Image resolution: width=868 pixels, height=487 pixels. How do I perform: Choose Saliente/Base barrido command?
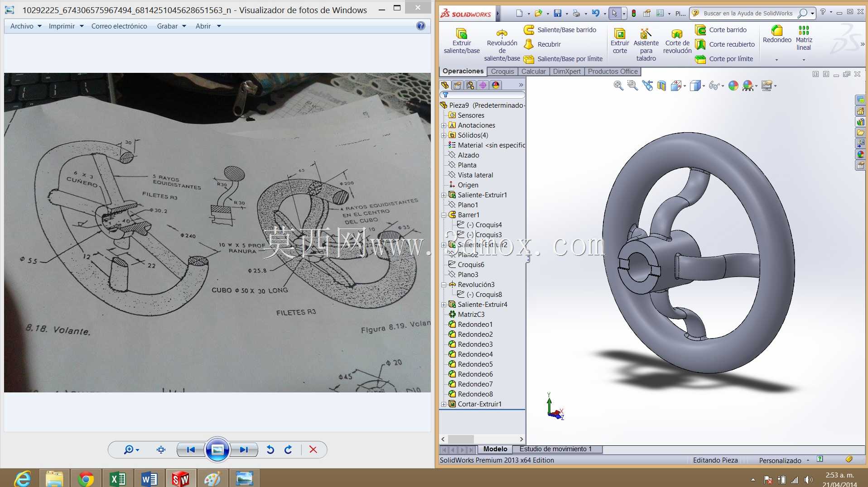pyautogui.click(x=560, y=30)
